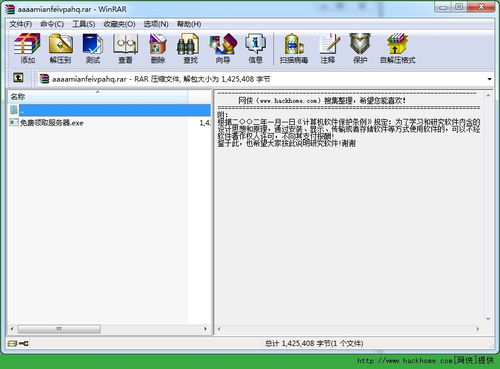Screen dimensions: 500x369
Task: Open the 工具(S) menu
Action: (x=84, y=24)
